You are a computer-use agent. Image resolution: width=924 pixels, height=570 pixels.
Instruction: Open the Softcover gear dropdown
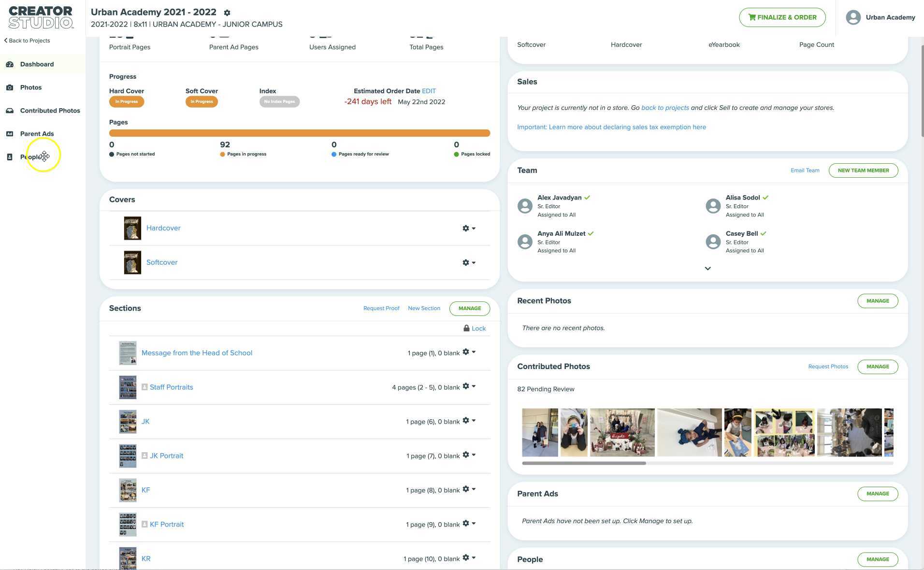pyautogui.click(x=468, y=262)
